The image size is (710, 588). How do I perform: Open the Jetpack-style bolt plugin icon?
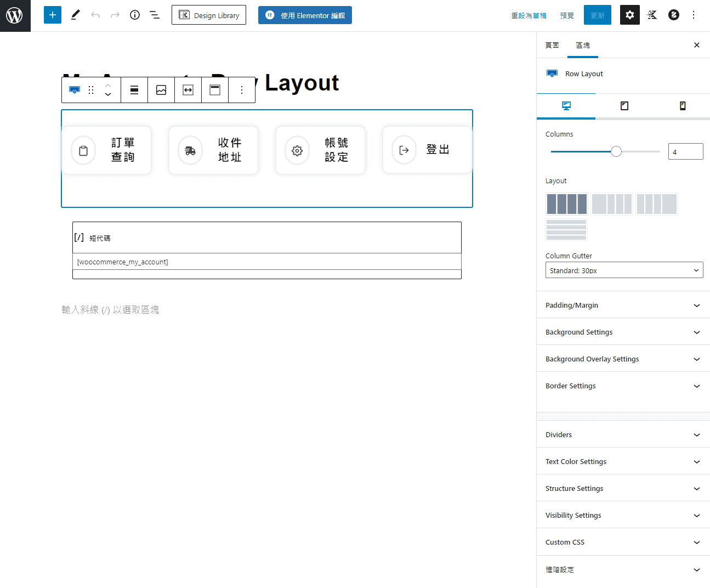(x=674, y=15)
